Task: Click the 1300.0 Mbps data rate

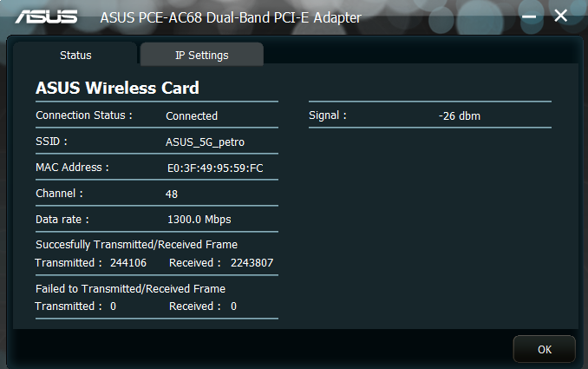Action: coord(199,220)
